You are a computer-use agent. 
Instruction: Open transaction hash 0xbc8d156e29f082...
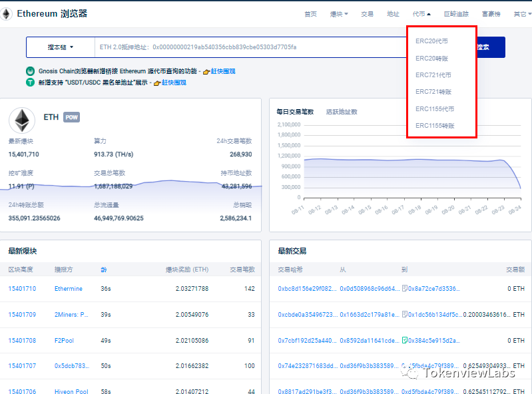[x=307, y=289]
